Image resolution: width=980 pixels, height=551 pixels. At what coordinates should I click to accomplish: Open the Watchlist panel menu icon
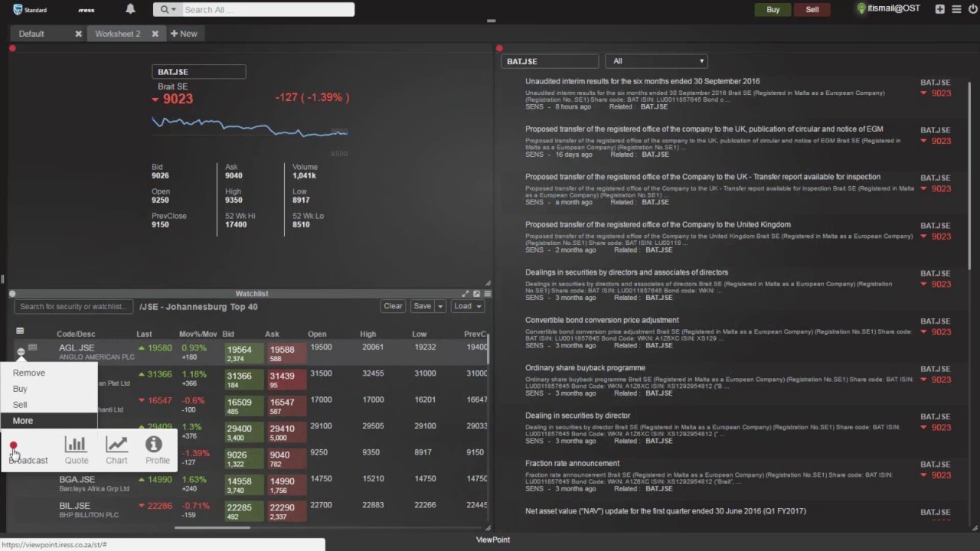point(488,294)
